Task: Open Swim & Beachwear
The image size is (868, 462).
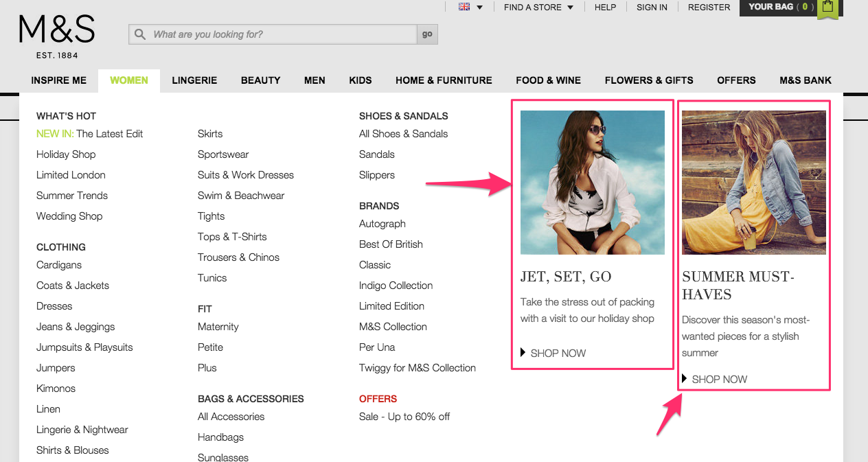Action: (241, 196)
